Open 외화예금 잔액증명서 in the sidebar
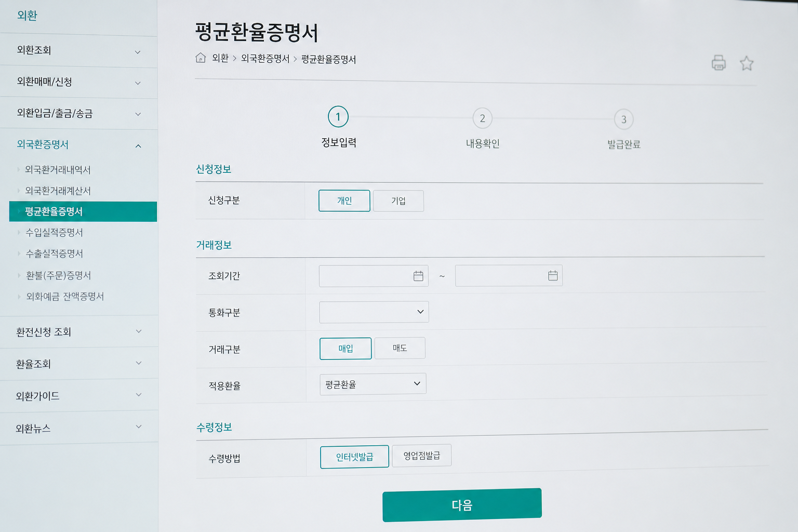Screen dimensions: 798x532 pos(65,296)
